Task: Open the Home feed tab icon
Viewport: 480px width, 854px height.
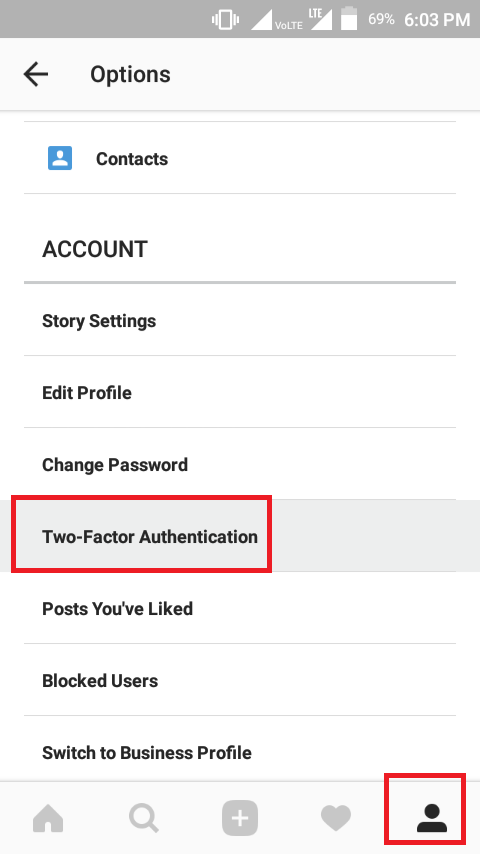Action: coord(48,818)
